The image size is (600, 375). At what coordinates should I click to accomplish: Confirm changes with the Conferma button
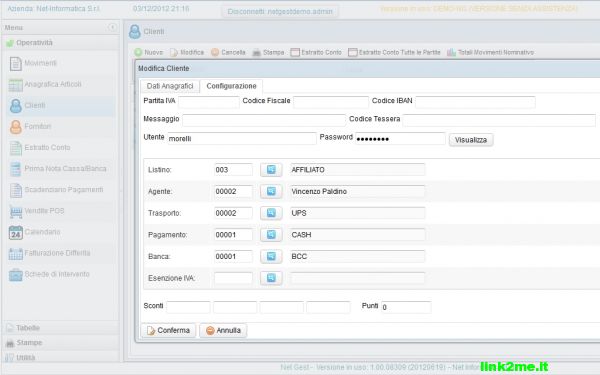[x=168, y=330]
